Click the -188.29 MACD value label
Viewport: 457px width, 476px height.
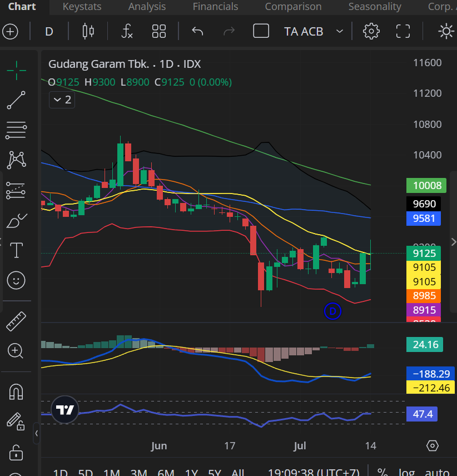pos(431,374)
